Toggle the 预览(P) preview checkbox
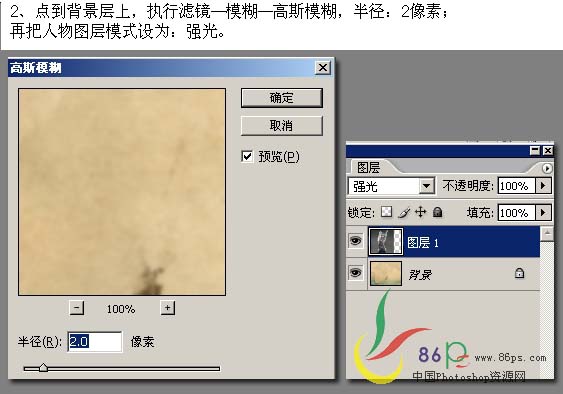 [247, 156]
